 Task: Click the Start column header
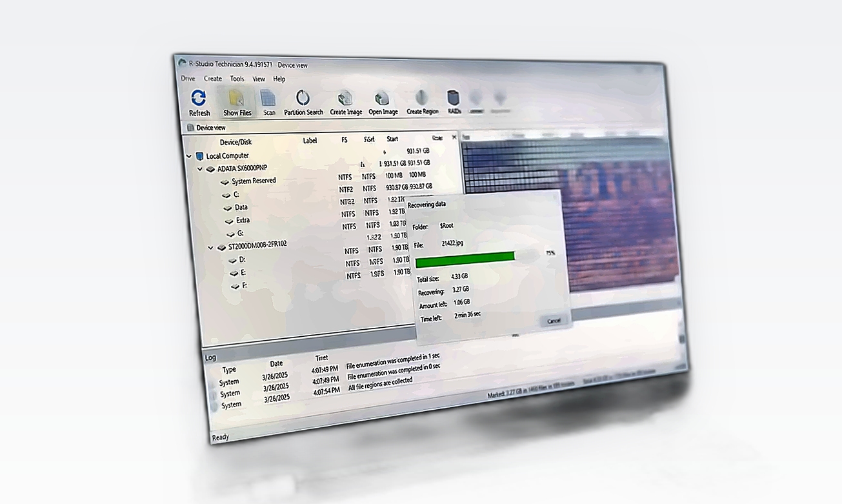pos(392,139)
